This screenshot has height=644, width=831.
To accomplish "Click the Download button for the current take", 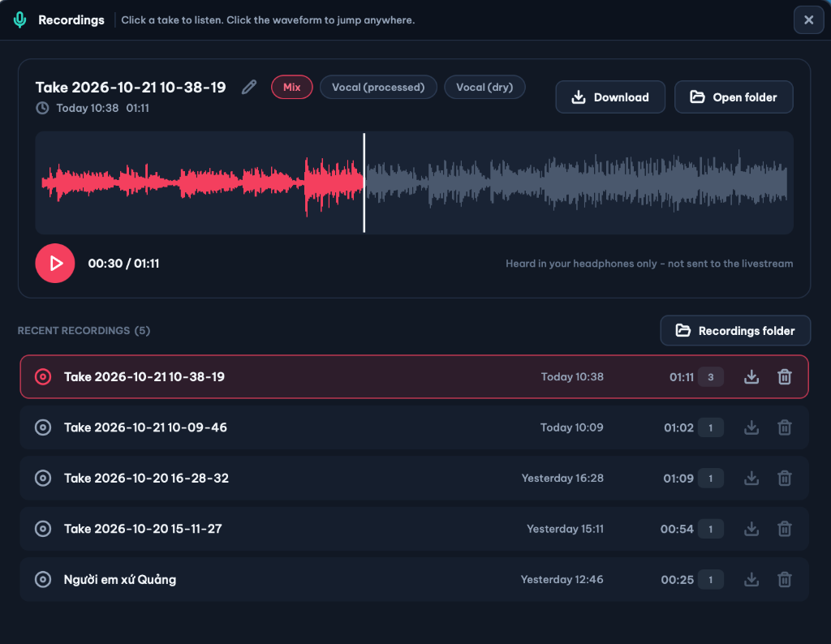I will (610, 97).
